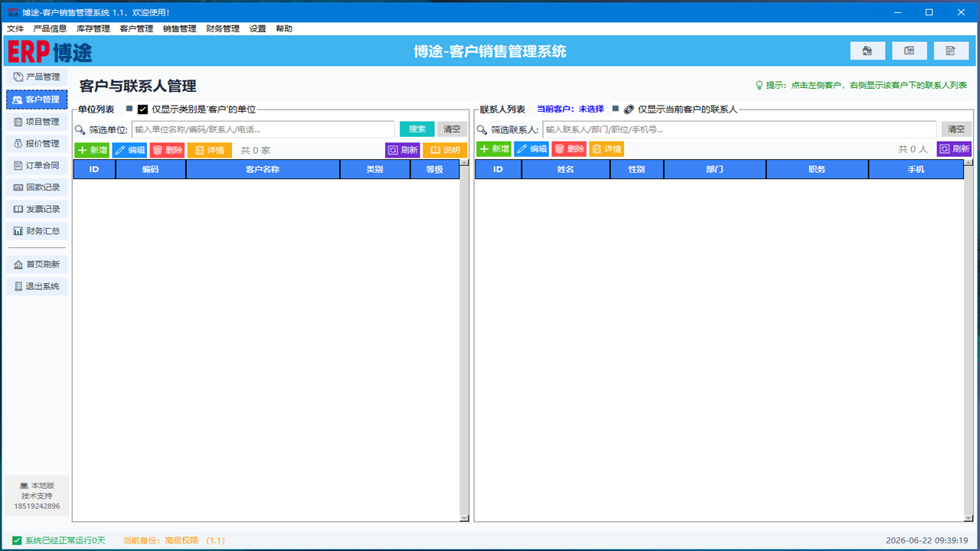Focus the 筛选单位 search field
Screen dimensions: 980x551
pyautogui.click(x=263, y=129)
